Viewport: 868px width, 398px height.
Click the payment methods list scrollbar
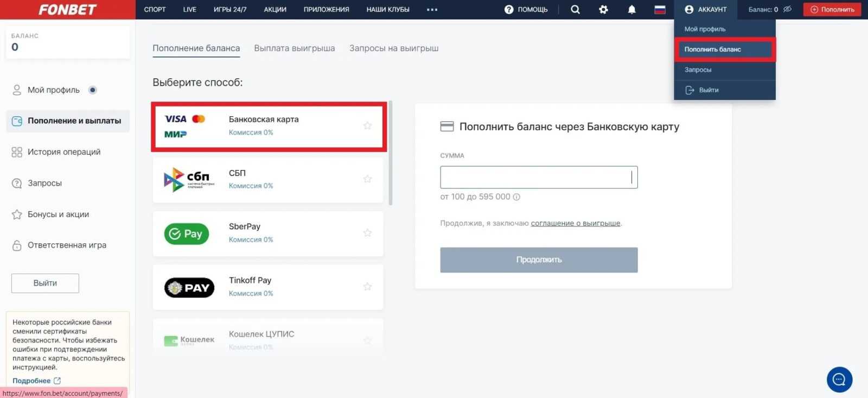click(x=391, y=153)
